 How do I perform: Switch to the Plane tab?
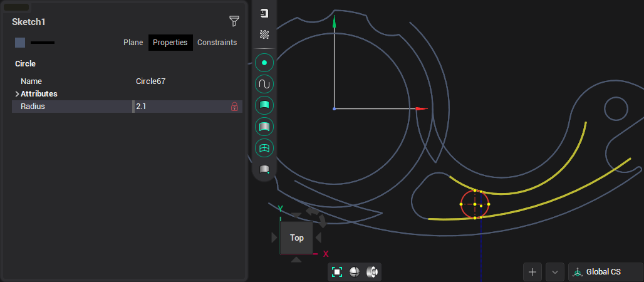(133, 43)
